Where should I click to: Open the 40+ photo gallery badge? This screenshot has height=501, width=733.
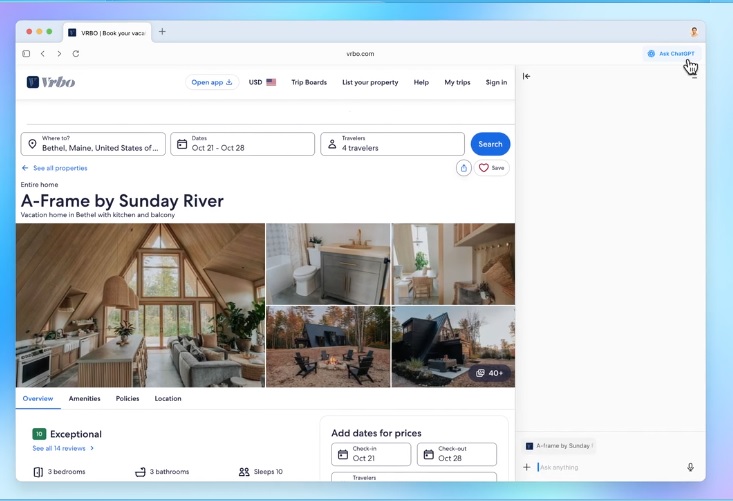489,373
